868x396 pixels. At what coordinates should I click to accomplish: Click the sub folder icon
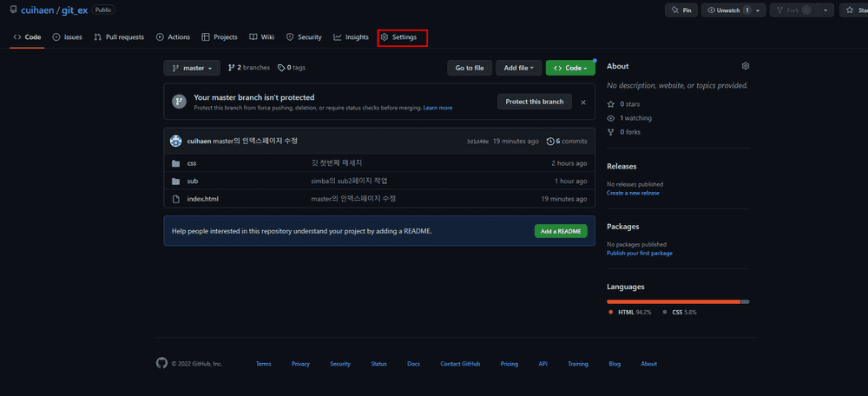176,181
